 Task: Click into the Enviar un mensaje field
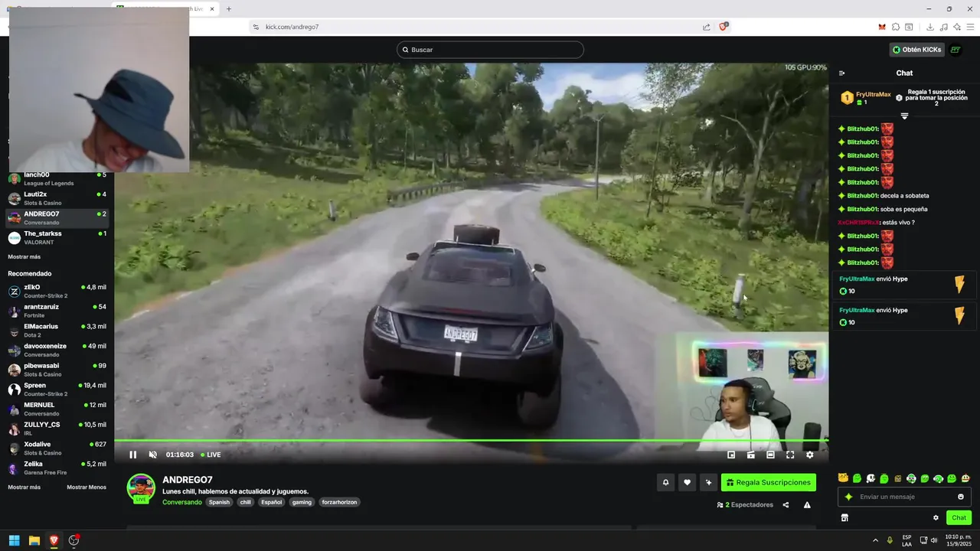pos(905,497)
